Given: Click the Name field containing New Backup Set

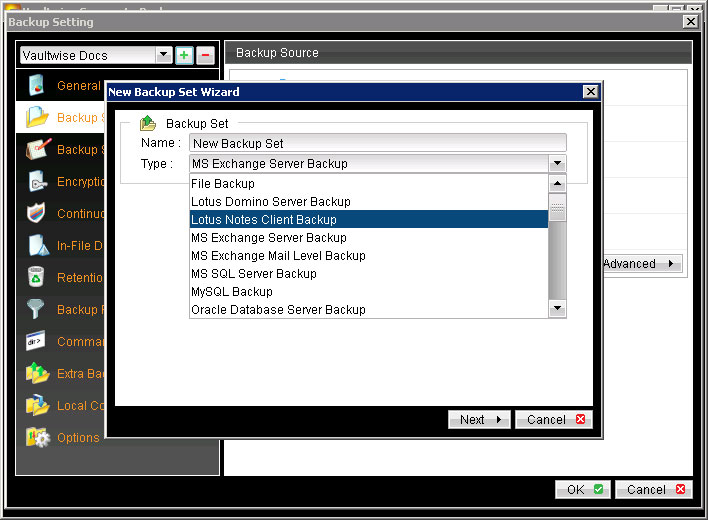Looking at the screenshot, I should [x=377, y=143].
